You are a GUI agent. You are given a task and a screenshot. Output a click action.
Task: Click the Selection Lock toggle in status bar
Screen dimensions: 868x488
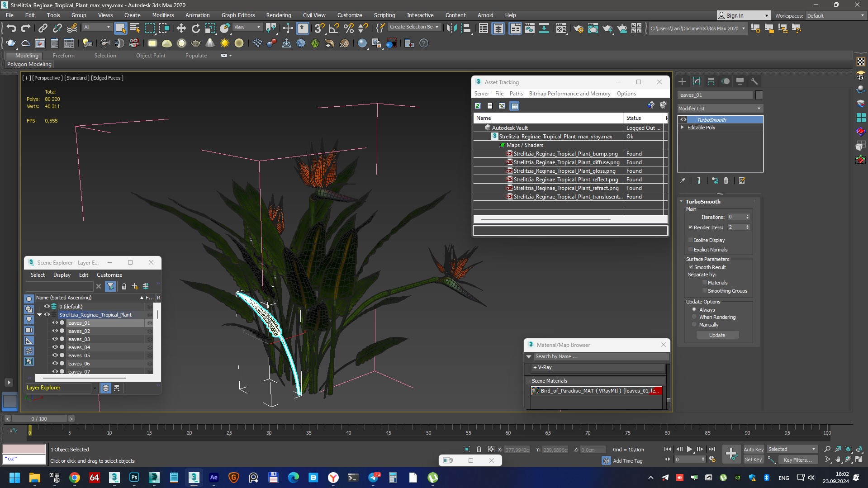479,449
